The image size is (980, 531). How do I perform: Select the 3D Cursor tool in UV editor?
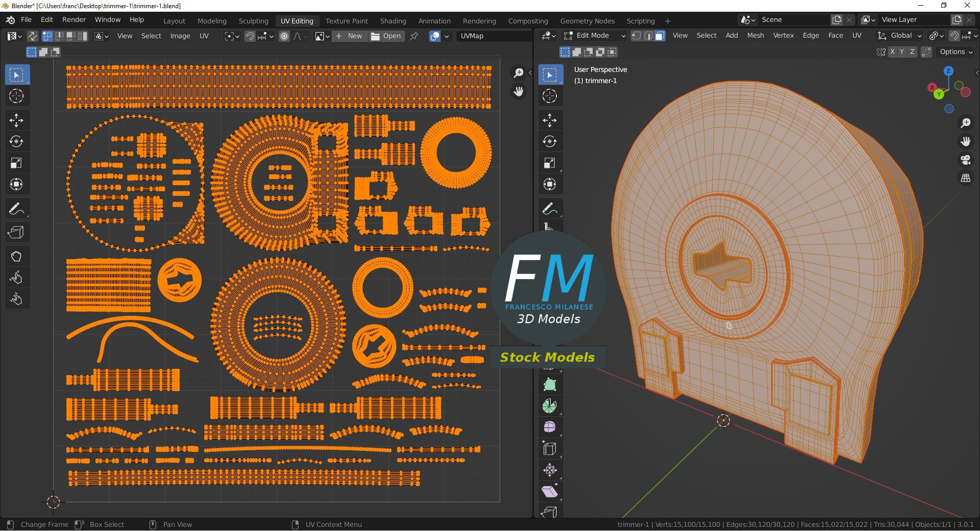[16, 96]
